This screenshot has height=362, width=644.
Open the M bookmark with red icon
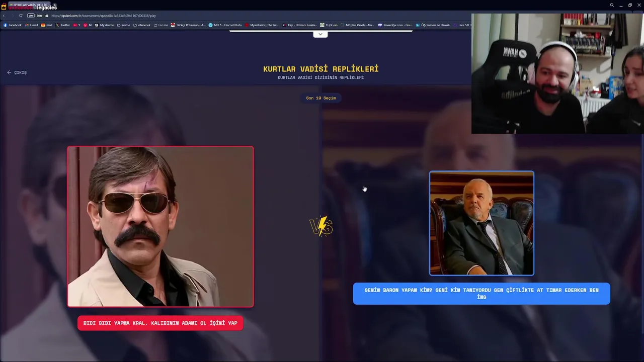click(88, 25)
